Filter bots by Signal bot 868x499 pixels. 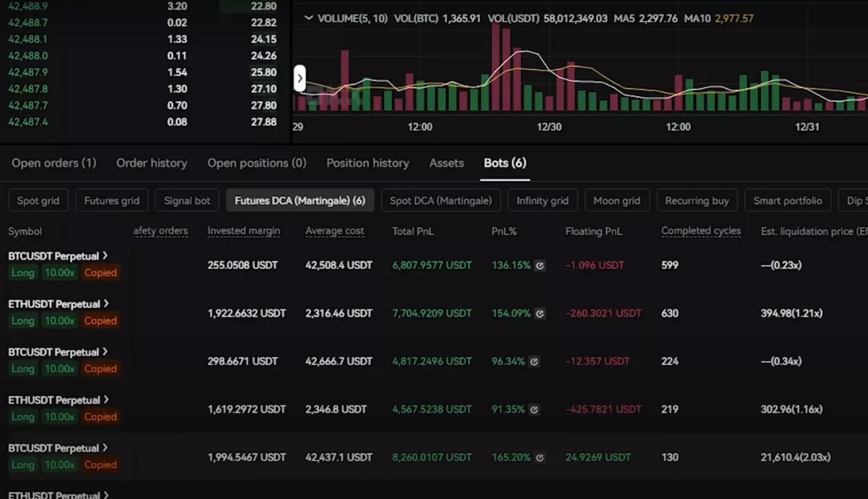[x=187, y=200]
